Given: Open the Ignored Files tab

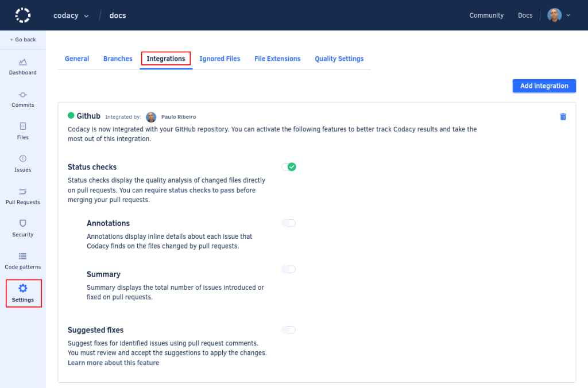Looking at the screenshot, I should coord(220,59).
